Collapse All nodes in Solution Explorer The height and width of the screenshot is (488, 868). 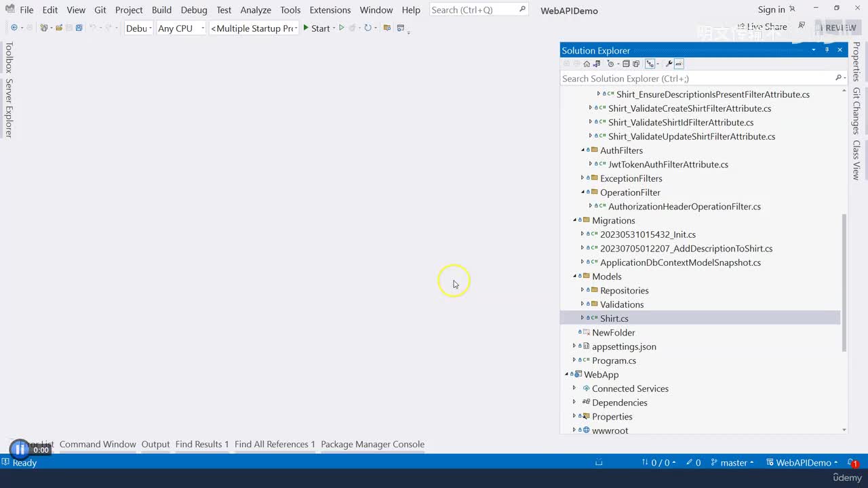(x=626, y=64)
